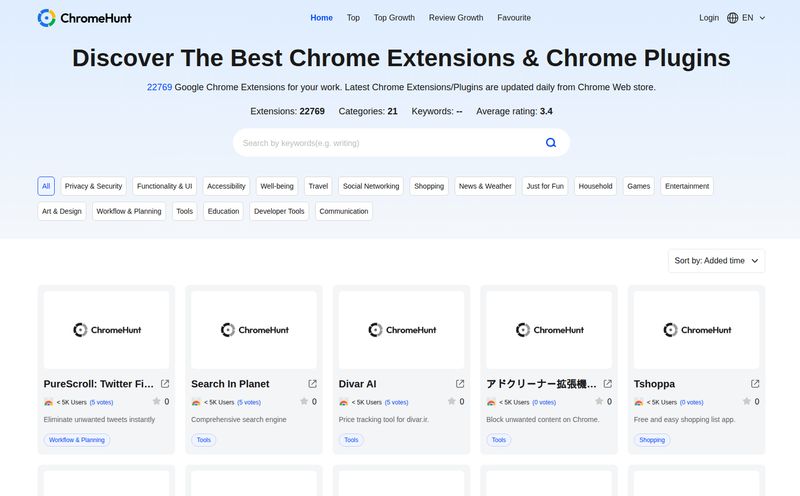This screenshot has height=496, width=800.
Task: Filter by Art & Design category
Action: click(62, 211)
